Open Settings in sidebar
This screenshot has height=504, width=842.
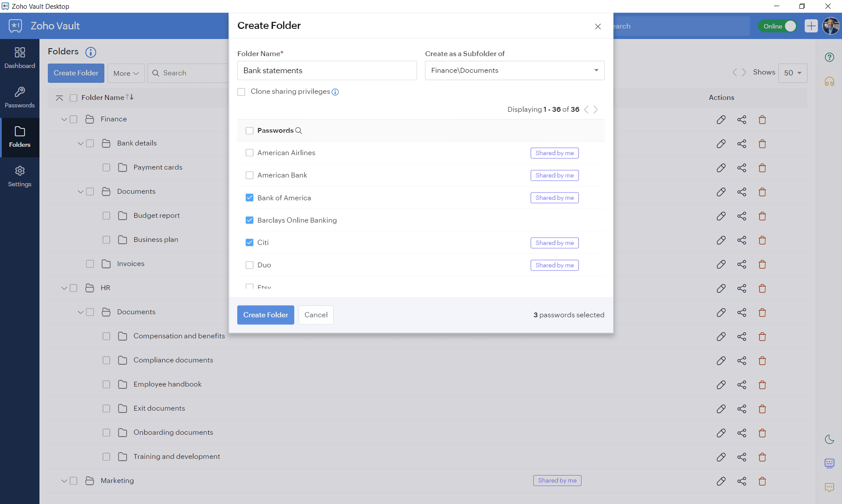[20, 177]
